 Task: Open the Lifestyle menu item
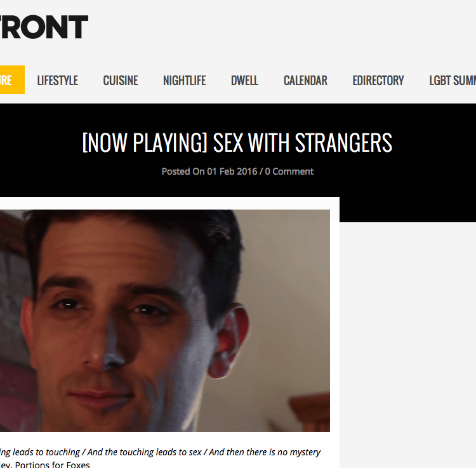tap(57, 81)
